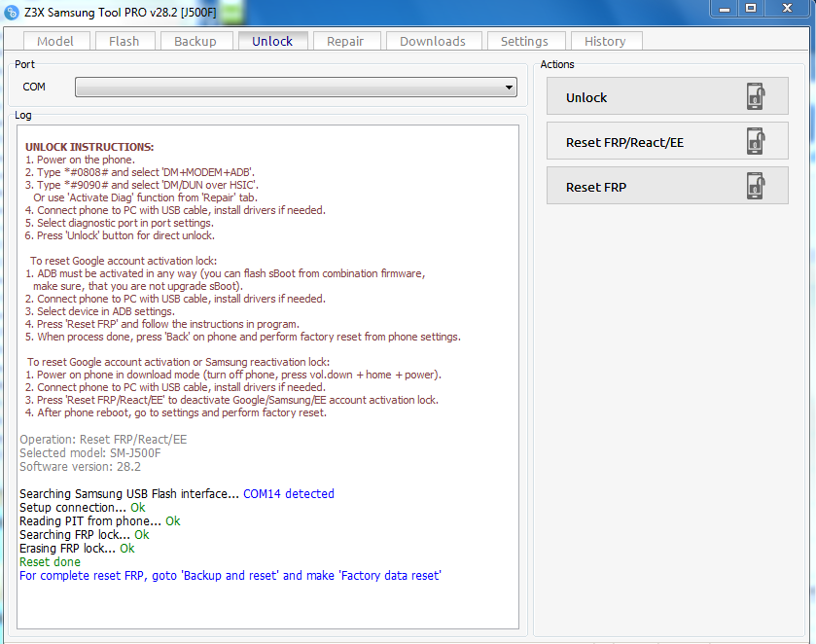This screenshot has height=644, width=816.
Task: Click 'Operation: Reset FRP/React/EE' log line
Action: point(103,440)
